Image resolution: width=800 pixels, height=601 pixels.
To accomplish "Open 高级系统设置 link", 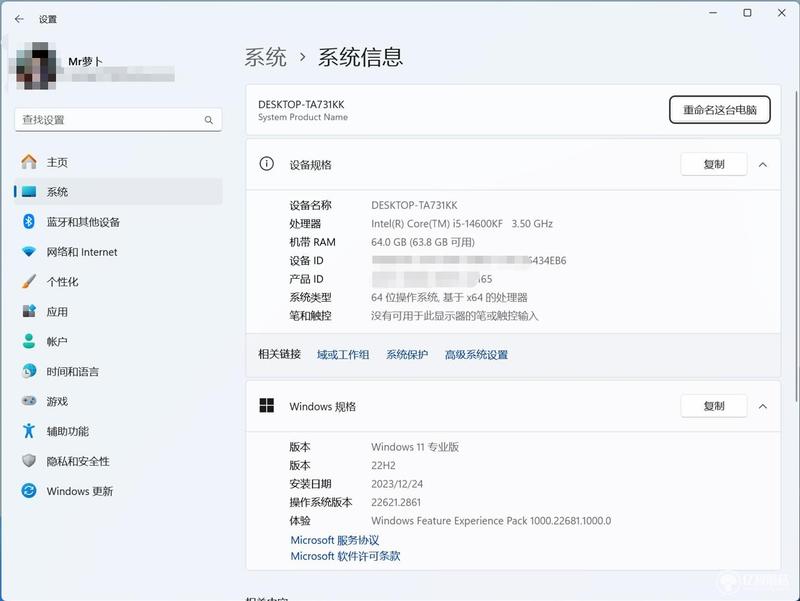I will 476,355.
